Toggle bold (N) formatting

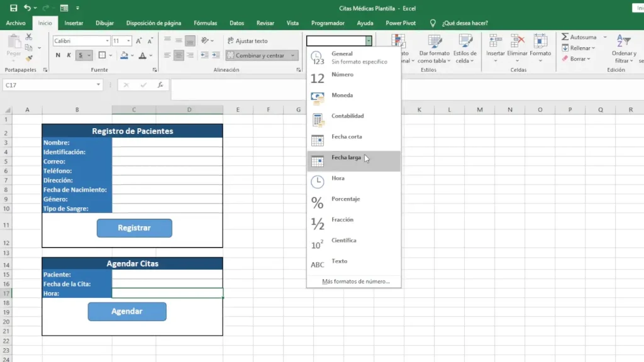58,55
